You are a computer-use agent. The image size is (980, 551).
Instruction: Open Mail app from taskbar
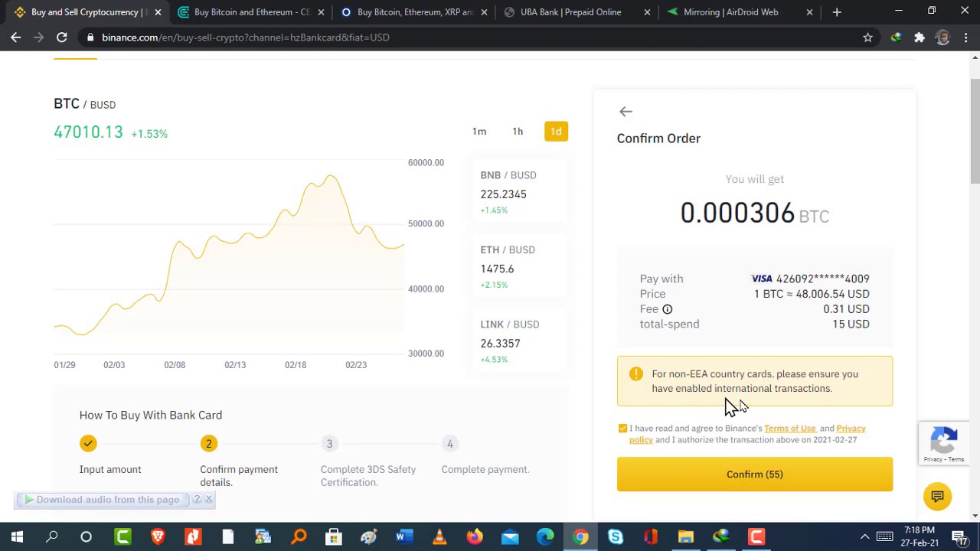click(510, 537)
